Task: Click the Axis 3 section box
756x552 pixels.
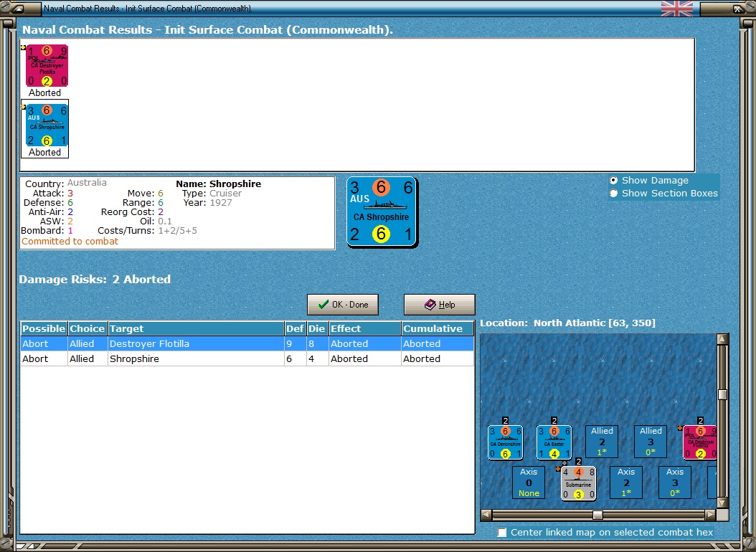Action: tap(675, 482)
